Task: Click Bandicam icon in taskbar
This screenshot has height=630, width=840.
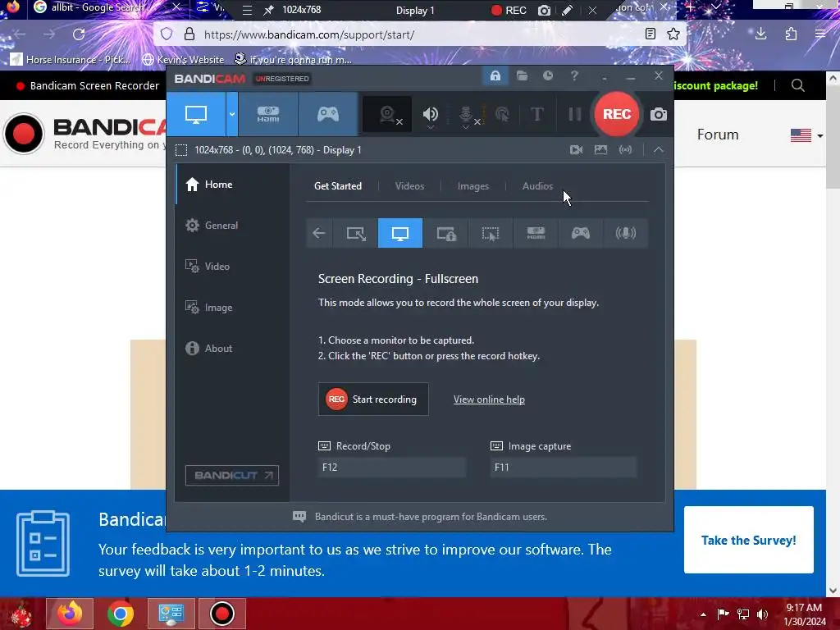Action: click(x=221, y=614)
